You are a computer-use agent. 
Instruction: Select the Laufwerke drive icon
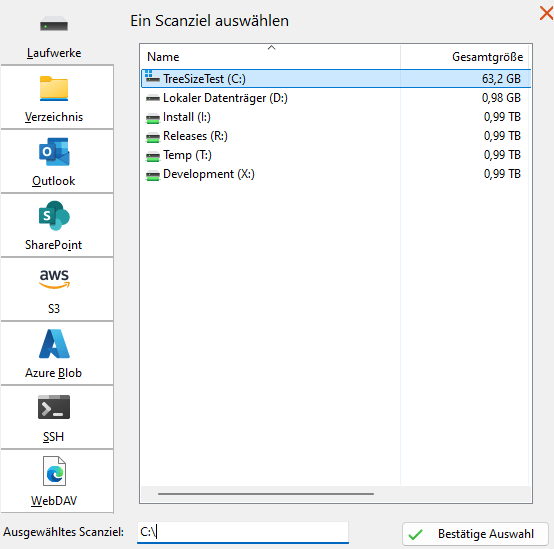pyautogui.click(x=54, y=25)
